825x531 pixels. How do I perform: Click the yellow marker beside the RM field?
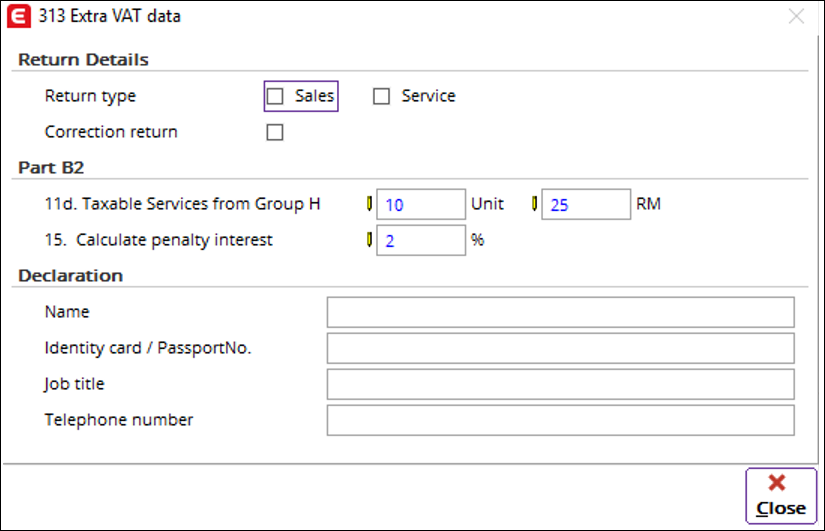pos(534,204)
